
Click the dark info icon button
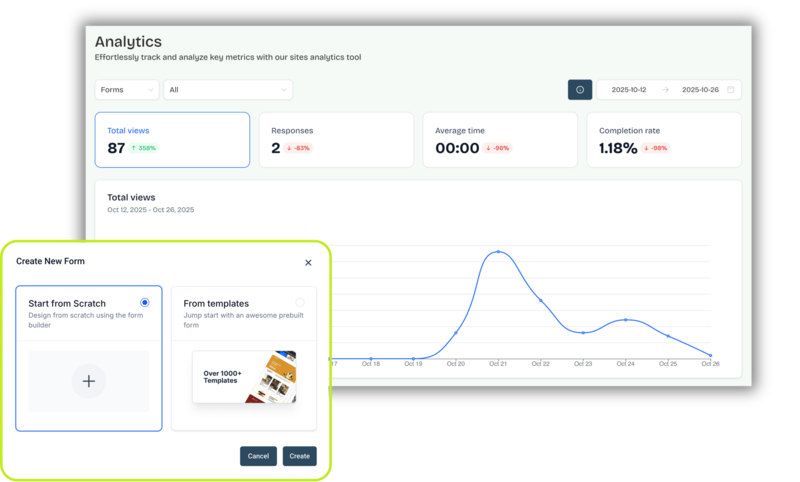pyautogui.click(x=580, y=90)
